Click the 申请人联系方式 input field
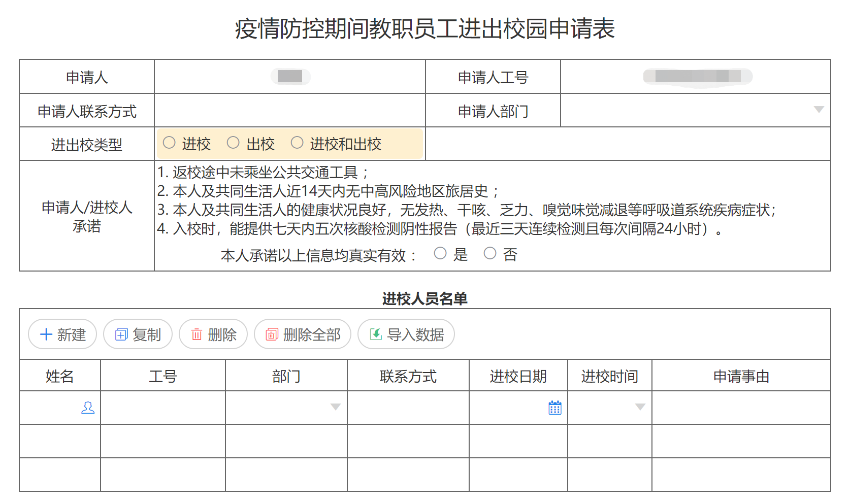The height and width of the screenshot is (504, 850). point(289,111)
